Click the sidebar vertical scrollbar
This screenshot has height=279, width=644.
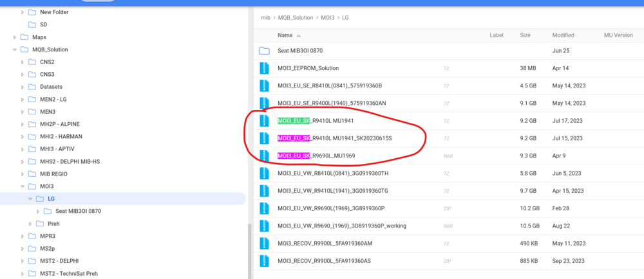point(249,251)
